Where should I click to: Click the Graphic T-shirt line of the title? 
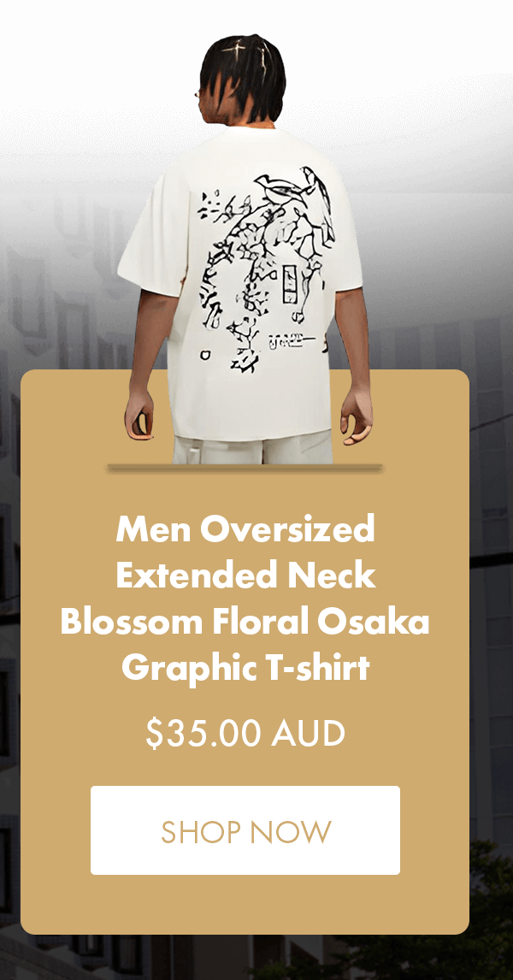(245, 669)
